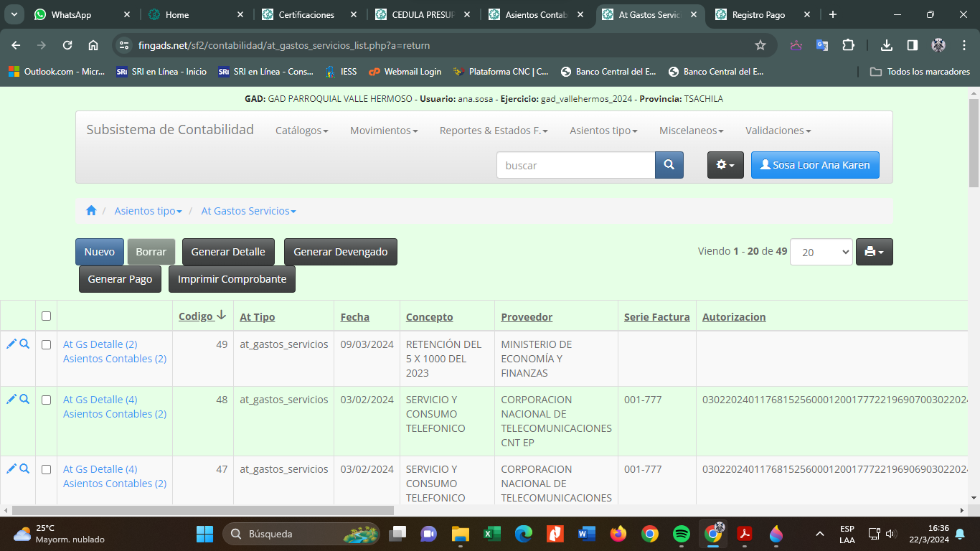Open At Gs Detalle (2) link for record 49
The height and width of the screenshot is (551, 980).
[100, 344]
